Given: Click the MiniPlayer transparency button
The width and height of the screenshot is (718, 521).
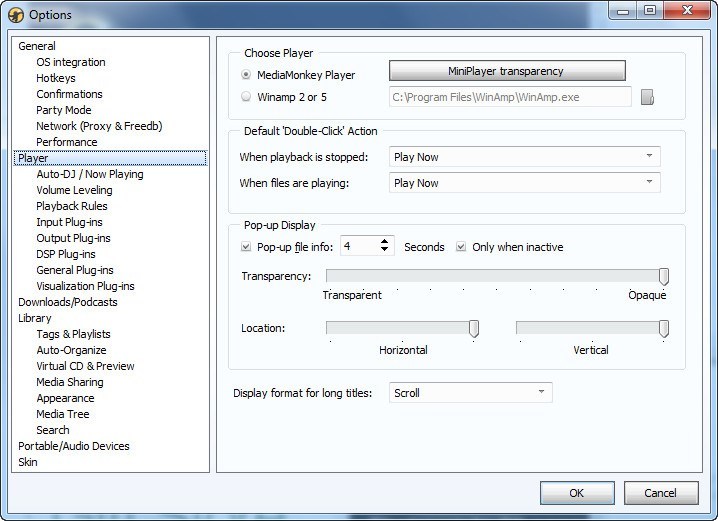Looking at the screenshot, I should pyautogui.click(x=506, y=71).
